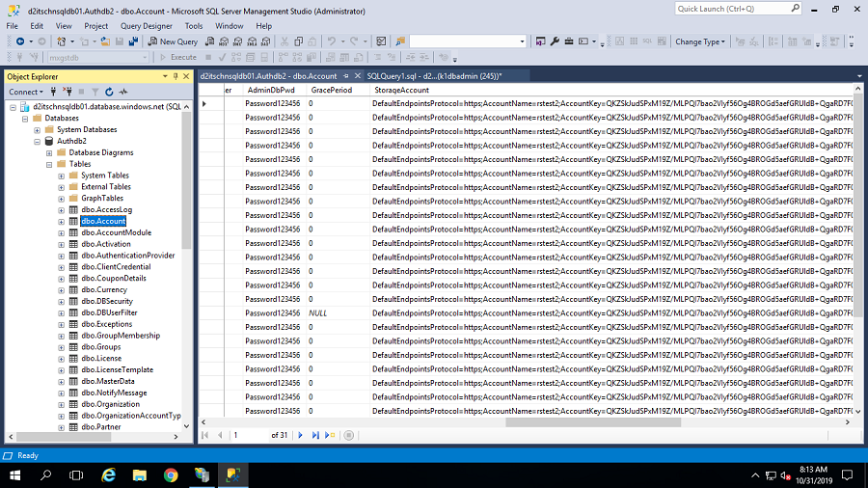
Task: Click the Analysis Services MDX Query icon
Action: tap(224, 41)
